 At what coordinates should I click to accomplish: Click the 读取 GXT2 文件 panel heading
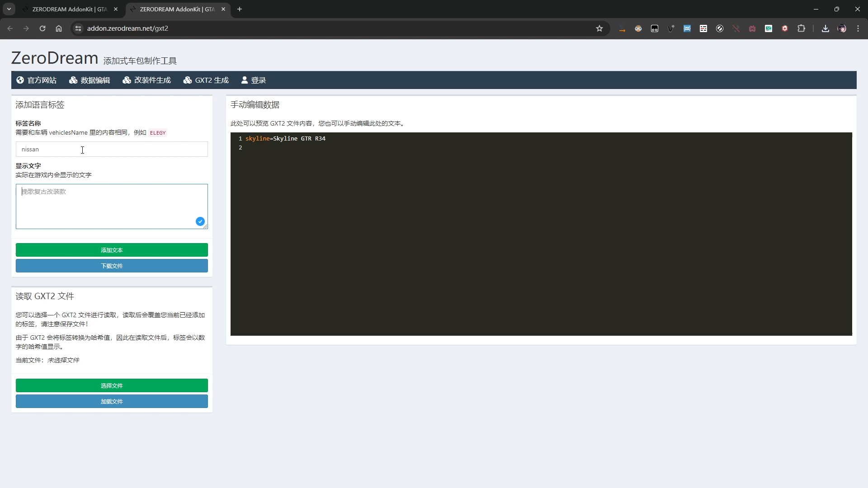[45, 296]
